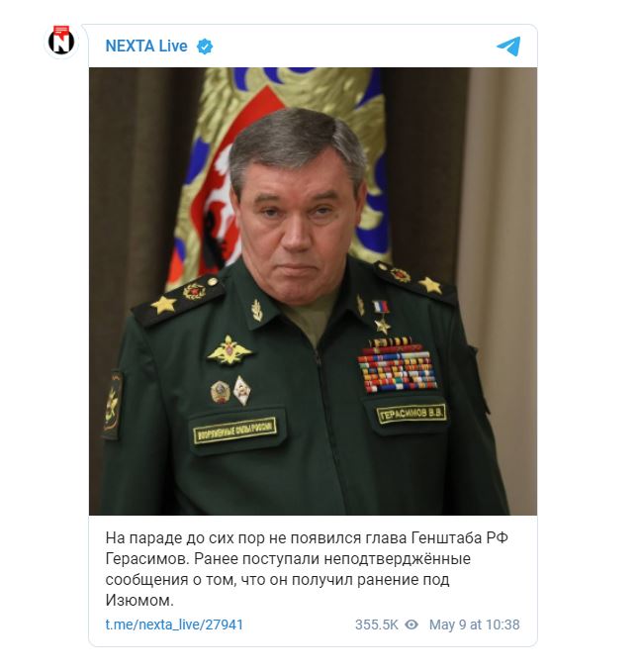Screen dimensions: 640x672
Task: Click the two round badges below eagle emblem
Action: pyautogui.click(x=230, y=390)
